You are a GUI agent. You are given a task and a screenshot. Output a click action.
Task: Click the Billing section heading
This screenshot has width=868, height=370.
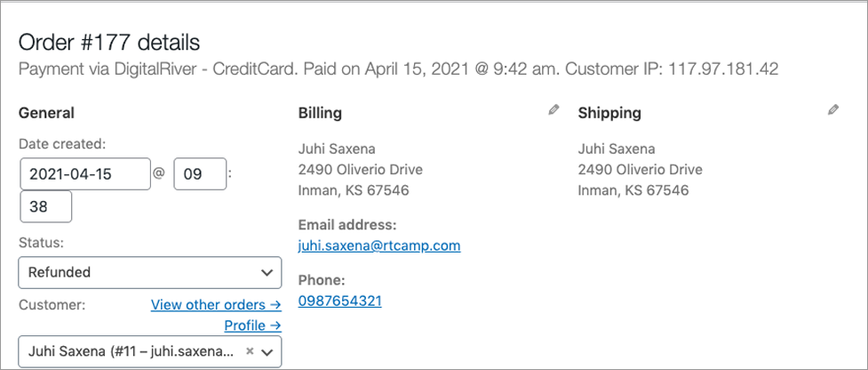tap(320, 113)
